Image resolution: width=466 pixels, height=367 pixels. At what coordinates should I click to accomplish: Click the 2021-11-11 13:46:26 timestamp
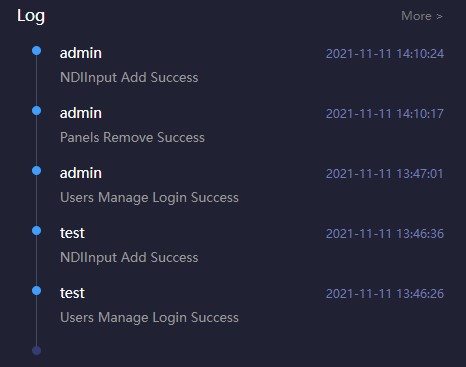coord(385,294)
